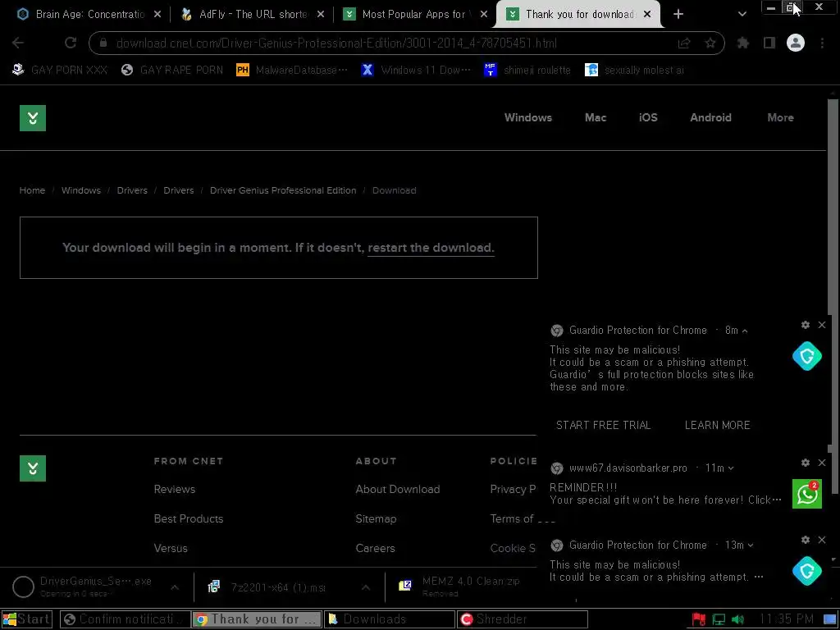The width and height of the screenshot is (840, 630).
Task: Share this page icon in address bar
Action: 684,43
